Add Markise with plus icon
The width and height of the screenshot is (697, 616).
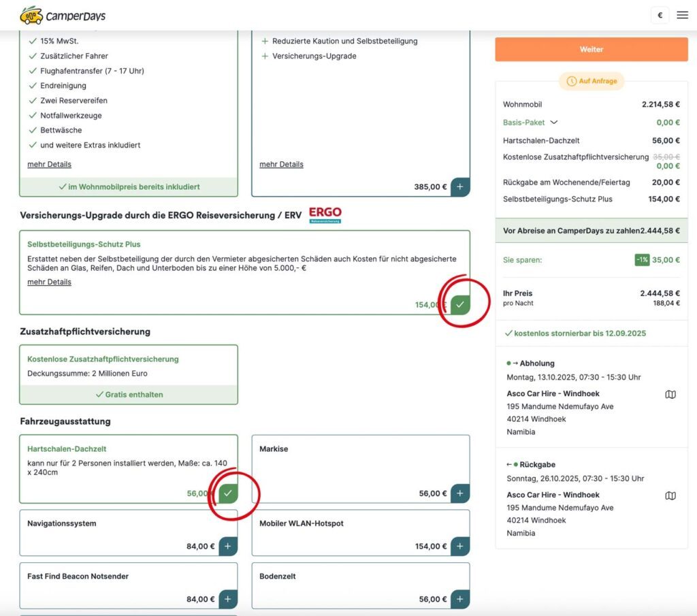point(460,493)
